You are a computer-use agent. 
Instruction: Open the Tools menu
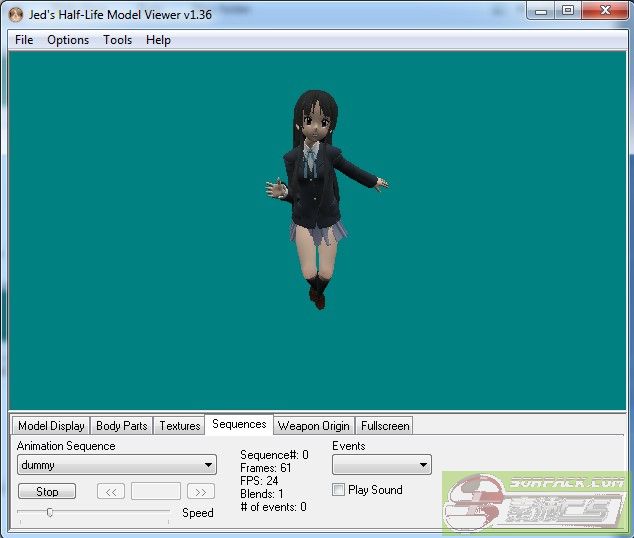117,40
